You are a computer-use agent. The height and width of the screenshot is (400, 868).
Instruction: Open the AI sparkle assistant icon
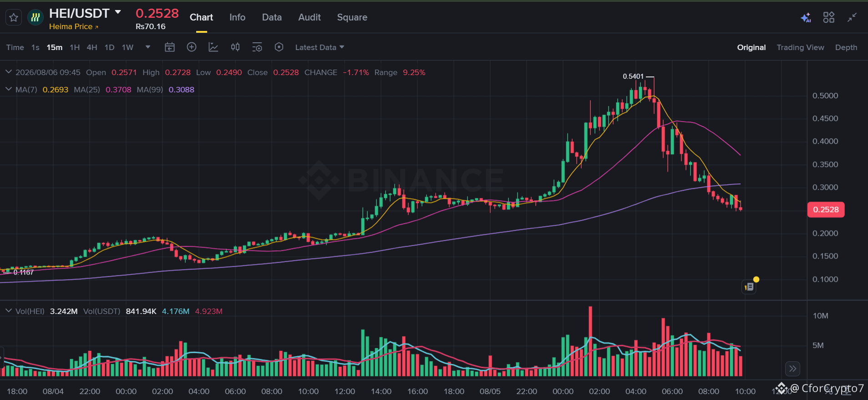[806, 18]
